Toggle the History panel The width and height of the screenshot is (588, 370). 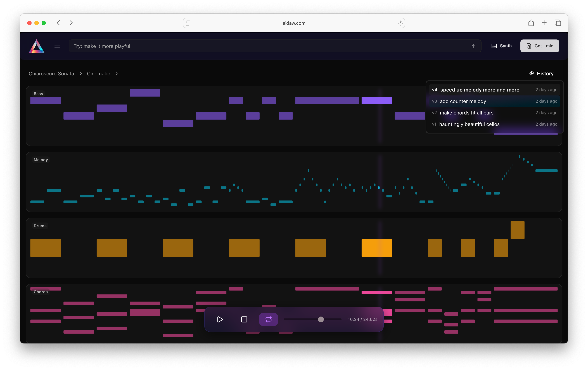pyautogui.click(x=541, y=74)
